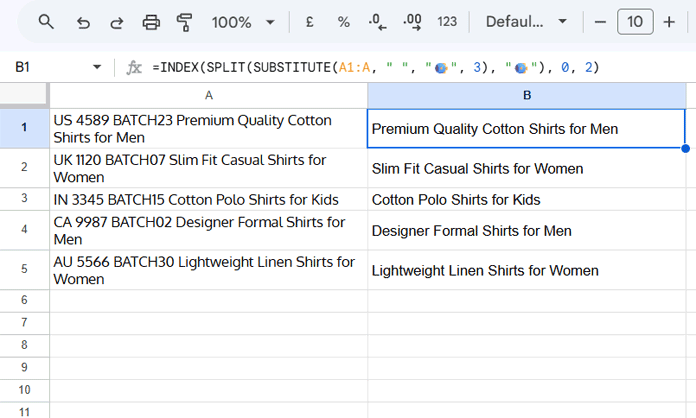The width and height of the screenshot is (696, 418).
Task: Select row 10 header
Action: coord(24,390)
